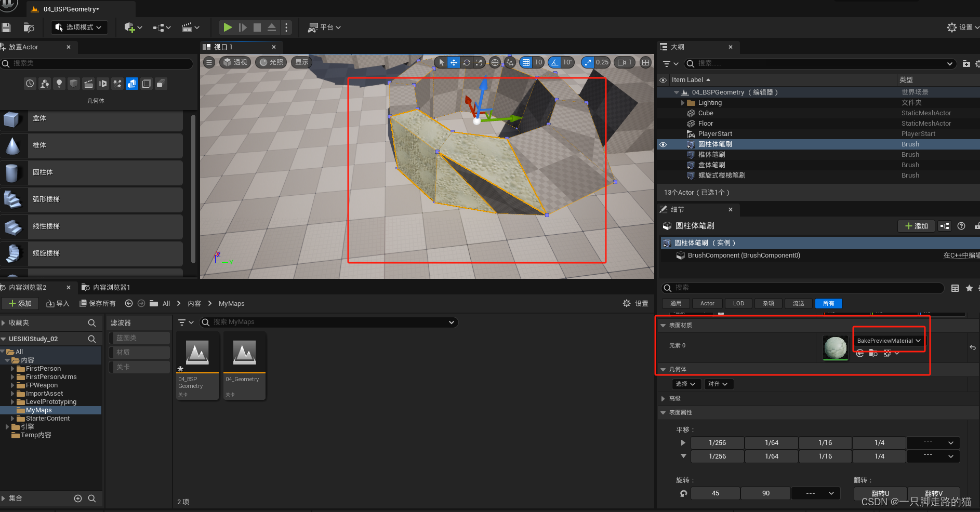This screenshot has width=980, height=512.
Task: Click the 45 rotation button
Action: point(716,493)
